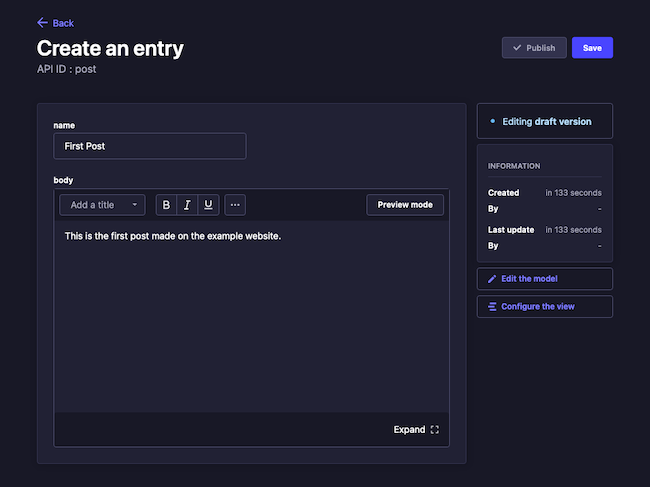This screenshot has height=487, width=650.
Task: Open more formatting options ellipsis
Action: coord(235,205)
